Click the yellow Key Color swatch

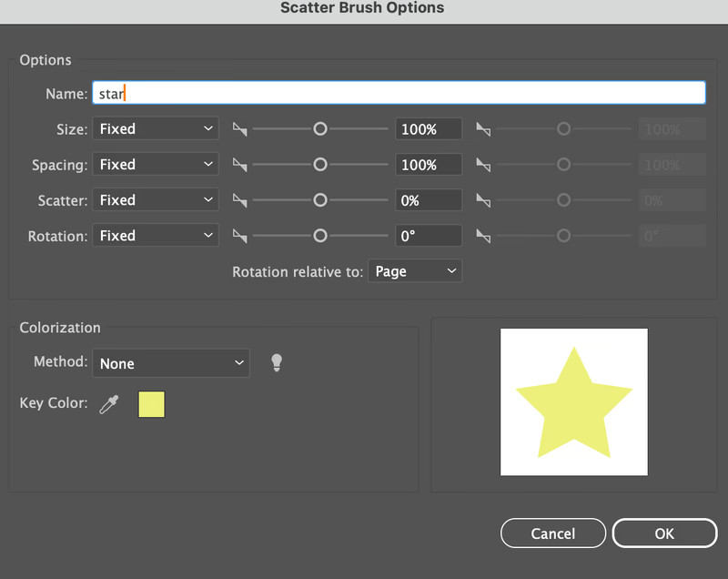pyautogui.click(x=151, y=404)
